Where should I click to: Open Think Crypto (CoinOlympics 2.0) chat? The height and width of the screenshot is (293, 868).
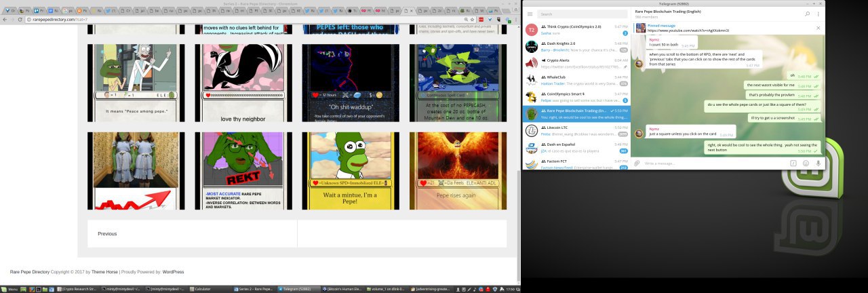coord(576,29)
